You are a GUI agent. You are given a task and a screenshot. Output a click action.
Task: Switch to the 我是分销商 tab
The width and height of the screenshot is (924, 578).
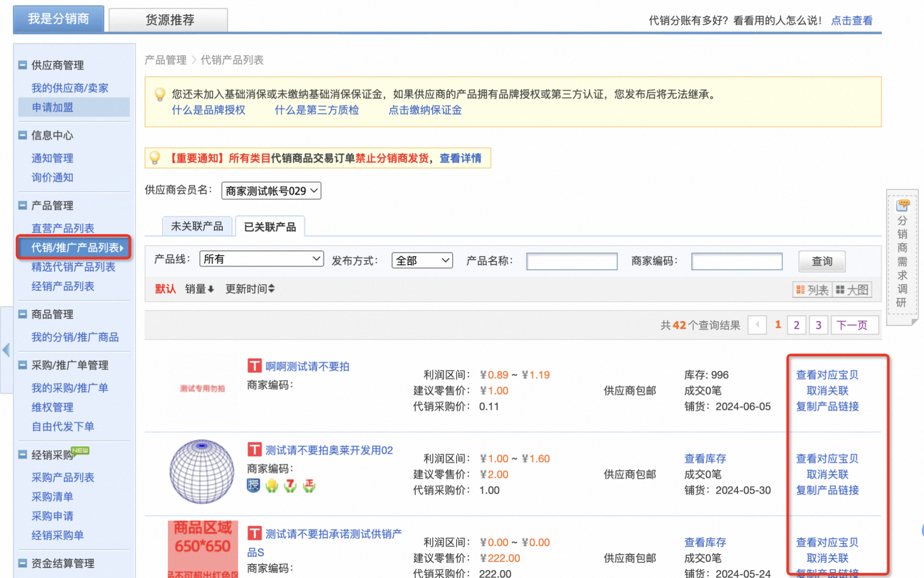58,19
